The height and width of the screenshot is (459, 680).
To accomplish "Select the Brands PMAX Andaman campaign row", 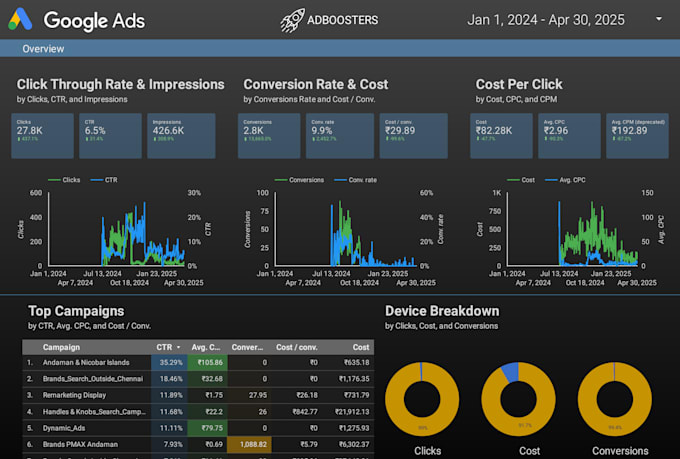I will (198, 444).
